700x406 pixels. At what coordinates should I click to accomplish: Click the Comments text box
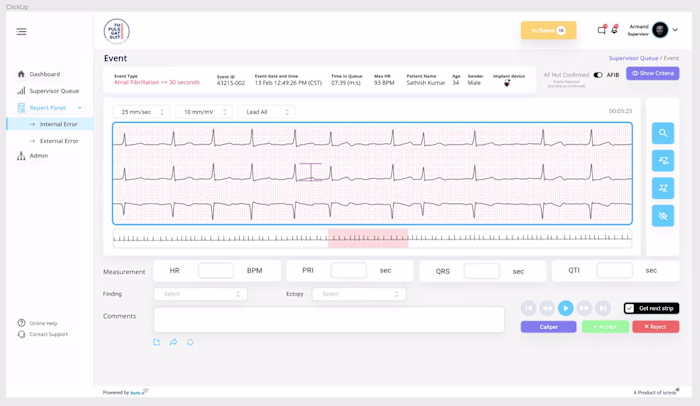329,320
